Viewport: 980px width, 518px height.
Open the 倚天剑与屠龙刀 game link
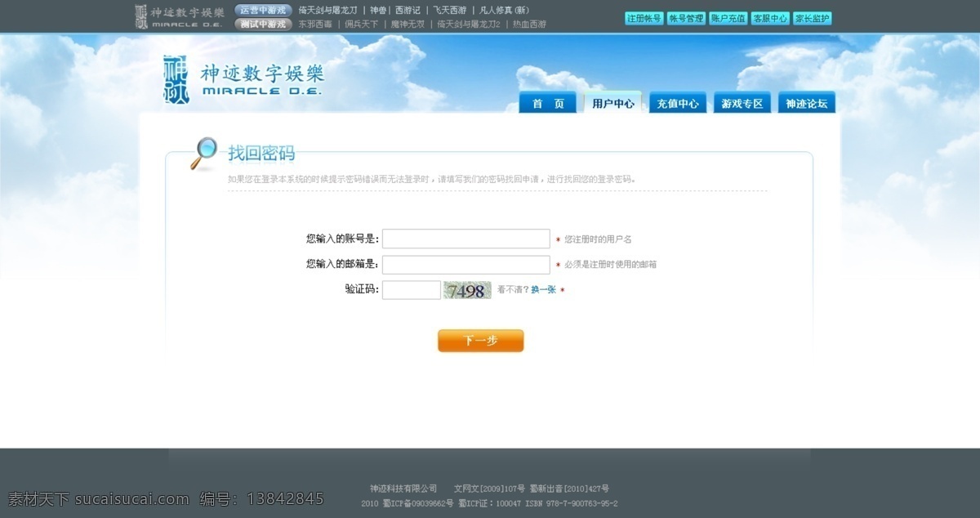tap(328, 11)
